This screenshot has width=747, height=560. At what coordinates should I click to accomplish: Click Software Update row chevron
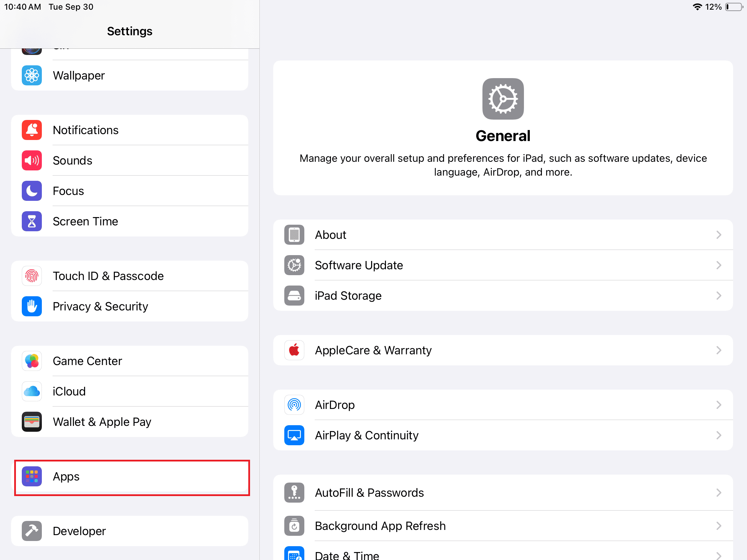719,265
